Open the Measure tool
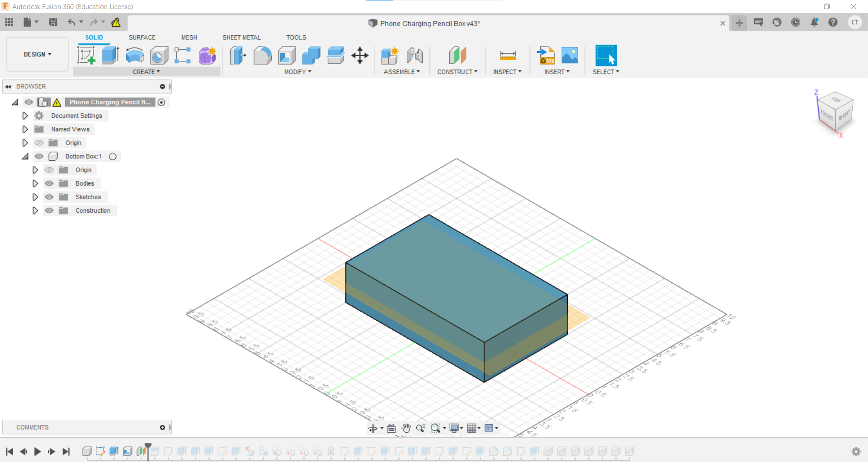The height and width of the screenshot is (462, 868). [508, 56]
